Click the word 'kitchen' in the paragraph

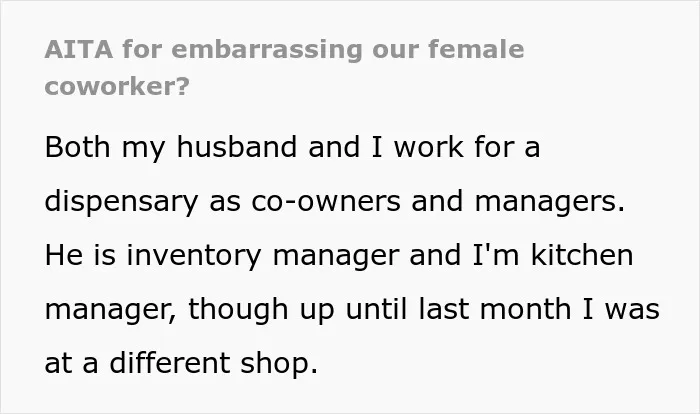pos(582,255)
